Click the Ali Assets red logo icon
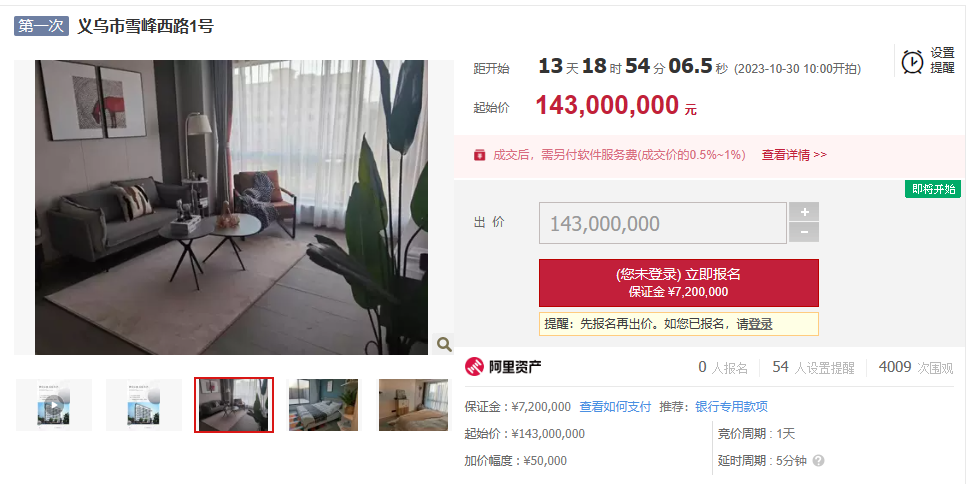The height and width of the screenshot is (484, 966). tap(474, 367)
